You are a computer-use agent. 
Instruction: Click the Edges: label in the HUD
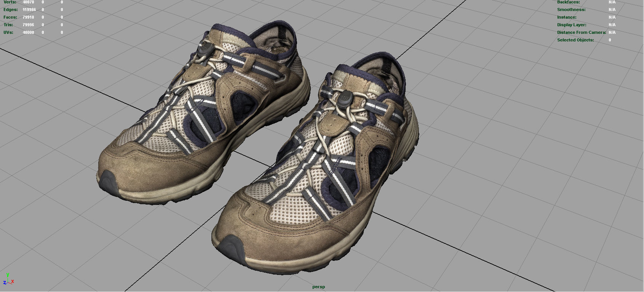click(x=10, y=10)
